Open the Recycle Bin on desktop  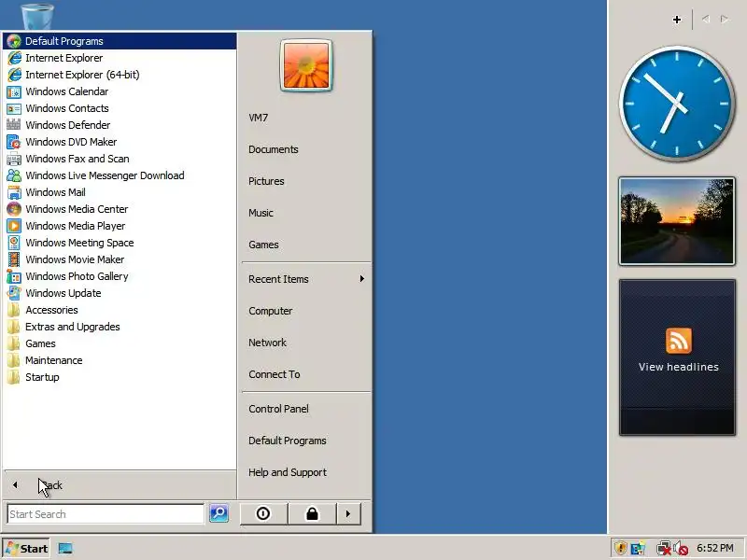click(x=37, y=15)
